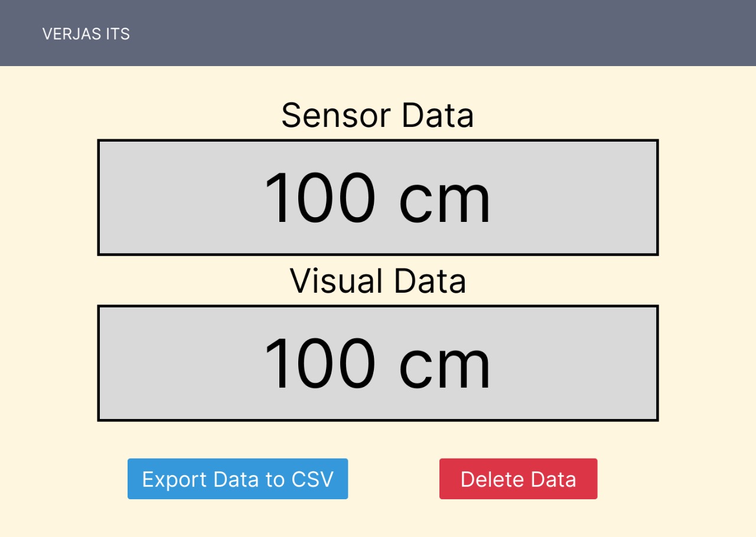Click the word Export on the blue button

174,479
